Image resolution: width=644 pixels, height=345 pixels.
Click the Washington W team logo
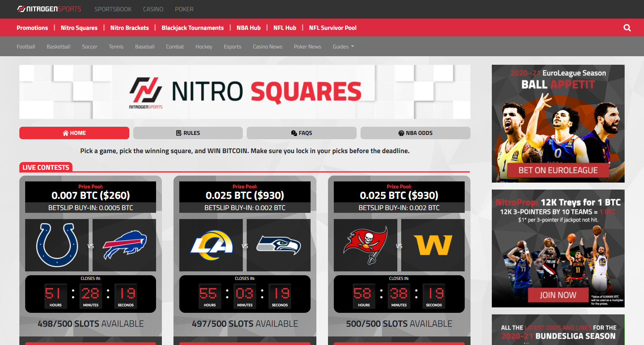click(x=433, y=245)
